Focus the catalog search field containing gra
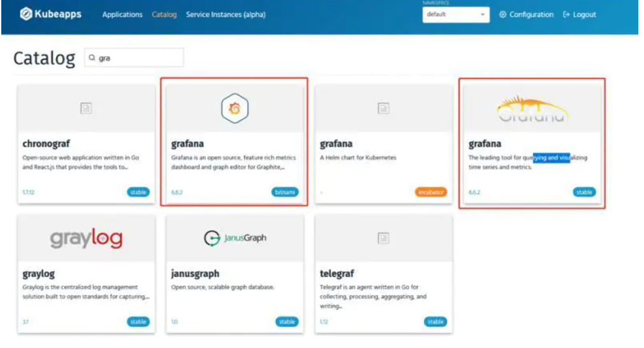The height and width of the screenshot is (348, 644). 135,57
